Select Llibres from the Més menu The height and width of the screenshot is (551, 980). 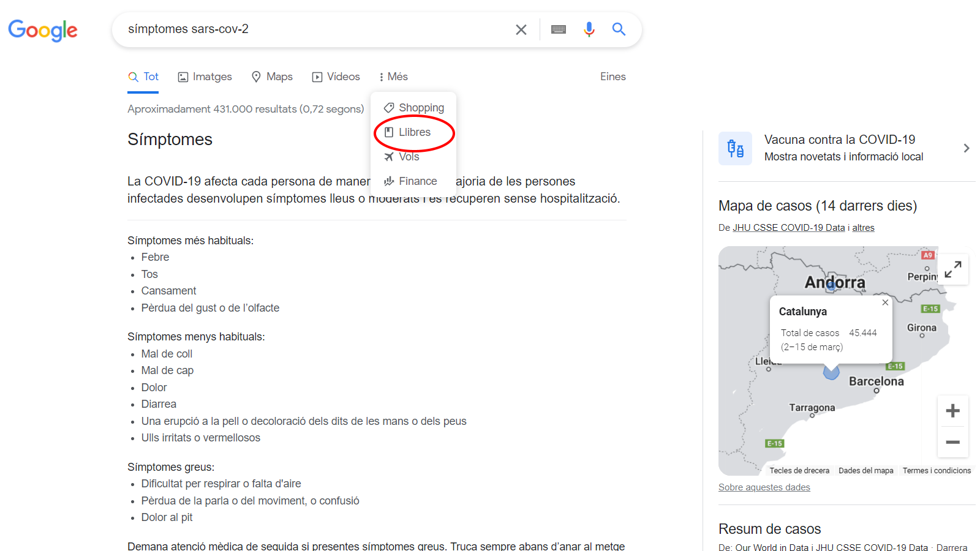coord(414,132)
